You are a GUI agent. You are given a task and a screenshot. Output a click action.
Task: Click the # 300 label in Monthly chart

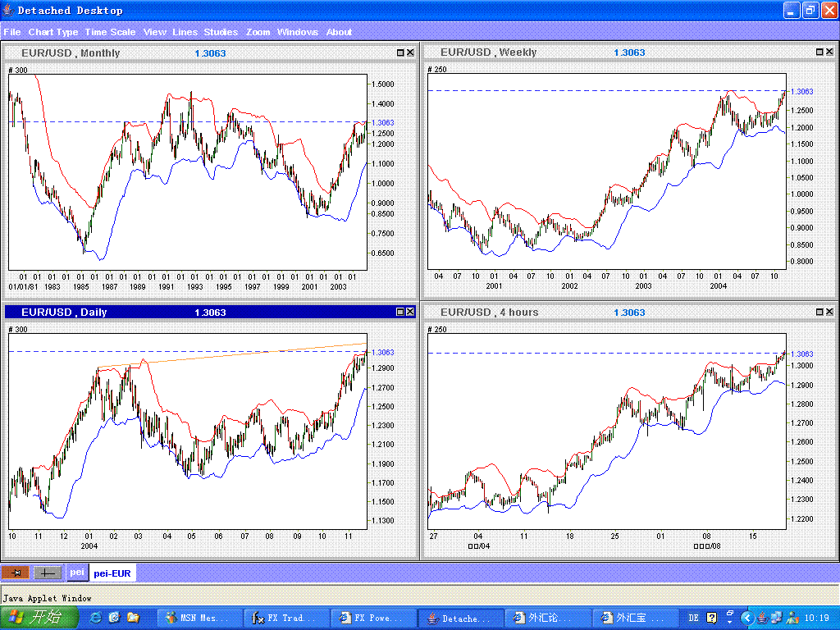point(18,71)
